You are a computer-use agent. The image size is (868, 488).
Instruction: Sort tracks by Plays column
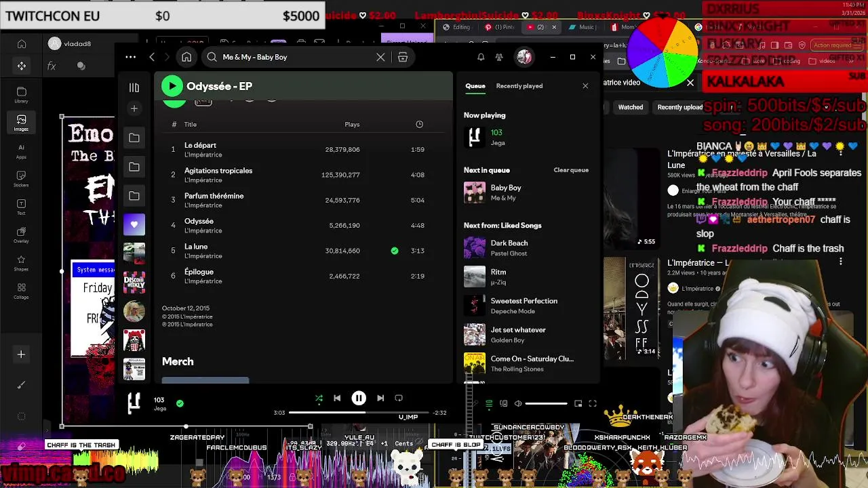[x=352, y=125]
